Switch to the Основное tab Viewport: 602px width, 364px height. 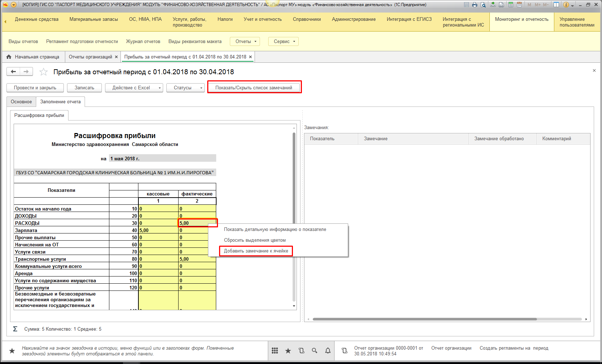pos(21,102)
